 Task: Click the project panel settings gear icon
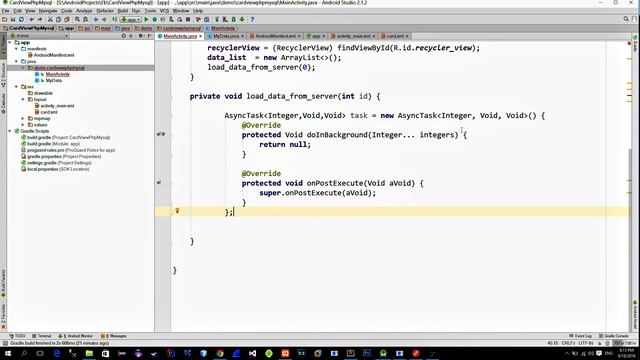click(140, 36)
